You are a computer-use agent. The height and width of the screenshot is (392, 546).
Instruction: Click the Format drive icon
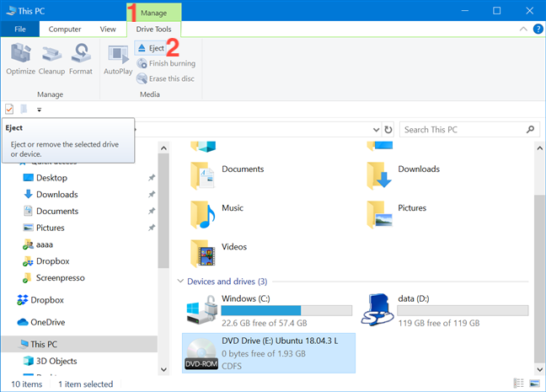point(81,53)
